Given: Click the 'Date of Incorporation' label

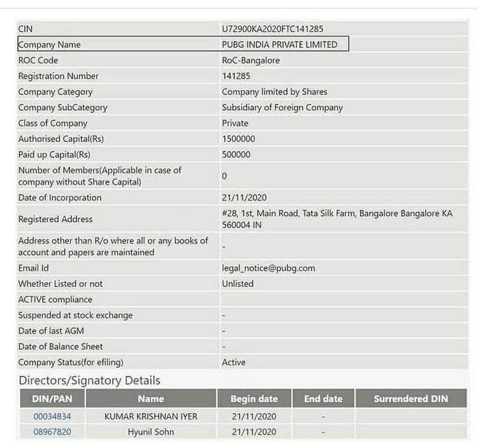Looking at the screenshot, I should (x=60, y=198).
